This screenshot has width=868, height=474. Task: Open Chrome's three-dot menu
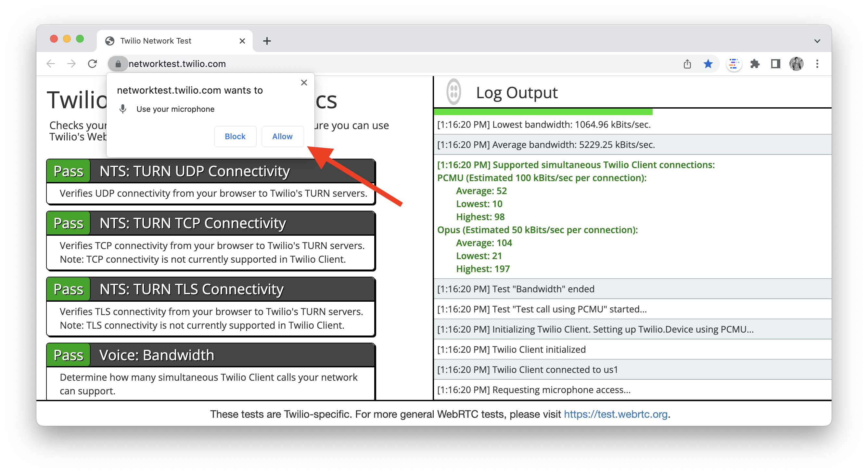pyautogui.click(x=817, y=64)
